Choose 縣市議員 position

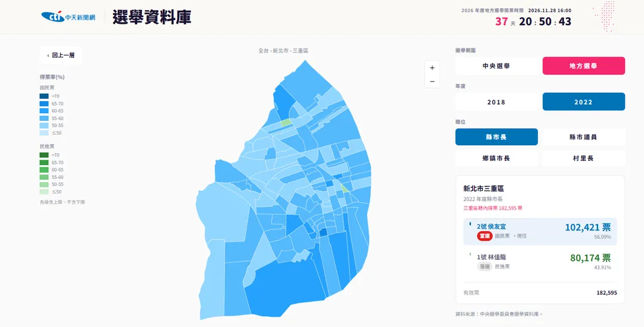(584, 137)
